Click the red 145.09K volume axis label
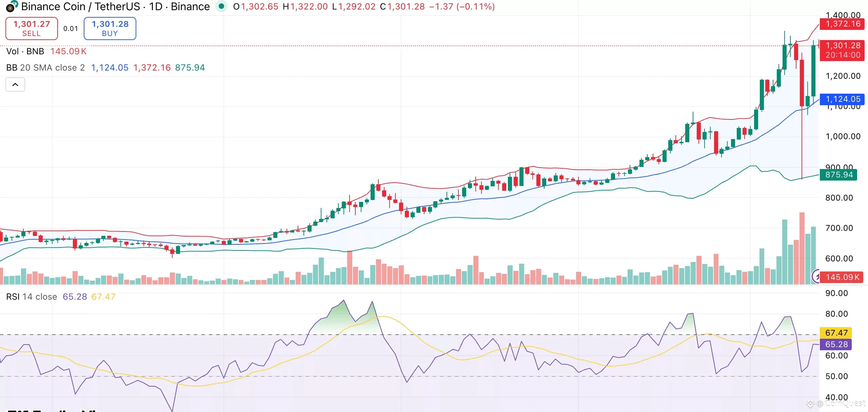The width and height of the screenshot is (868, 412). (842, 277)
